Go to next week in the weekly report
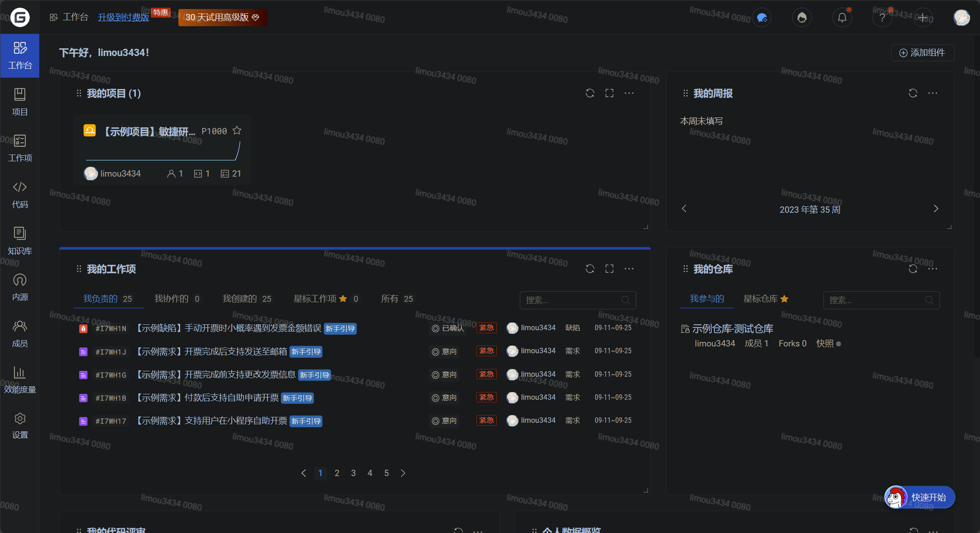 point(936,209)
